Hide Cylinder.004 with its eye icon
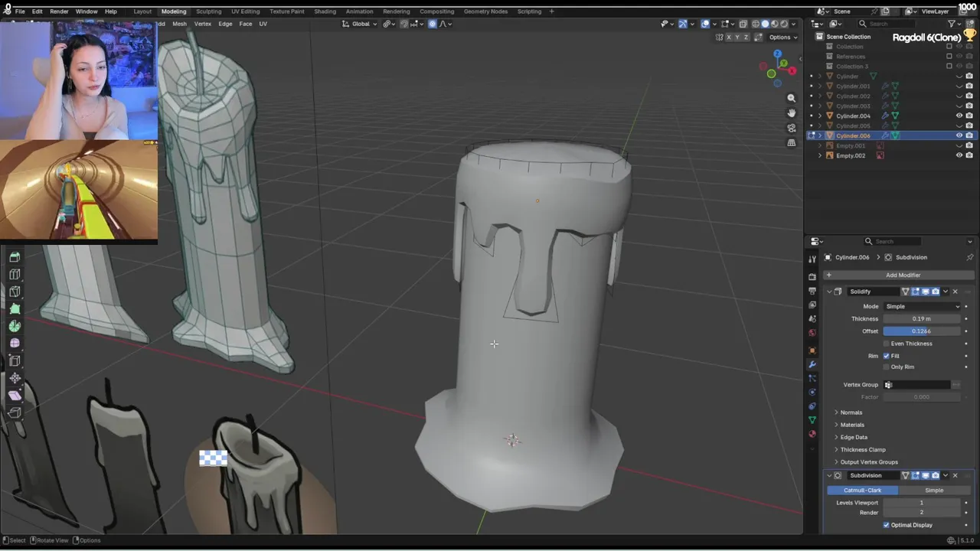 tap(959, 116)
